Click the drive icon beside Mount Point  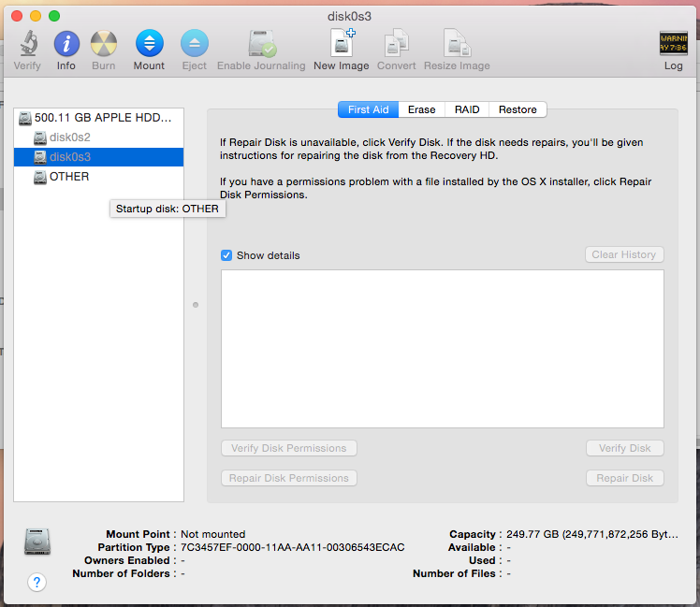(x=37, y=542)
